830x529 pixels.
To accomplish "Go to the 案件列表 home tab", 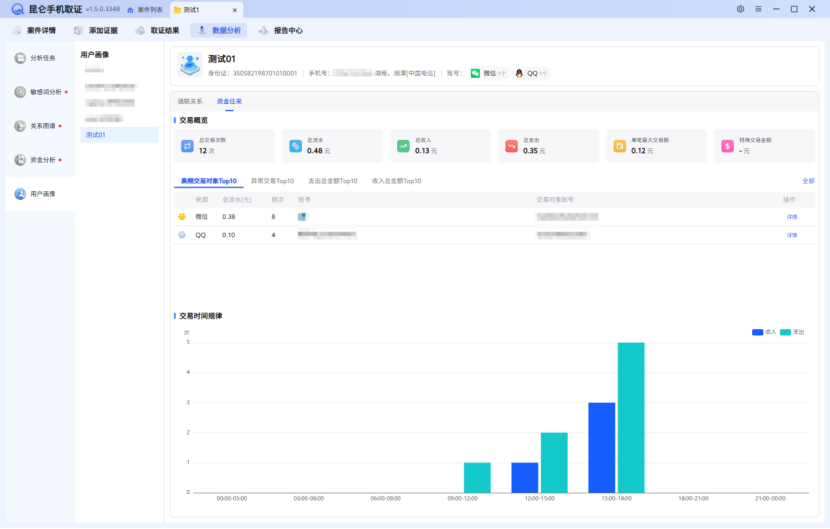I will tap(145, 10).
